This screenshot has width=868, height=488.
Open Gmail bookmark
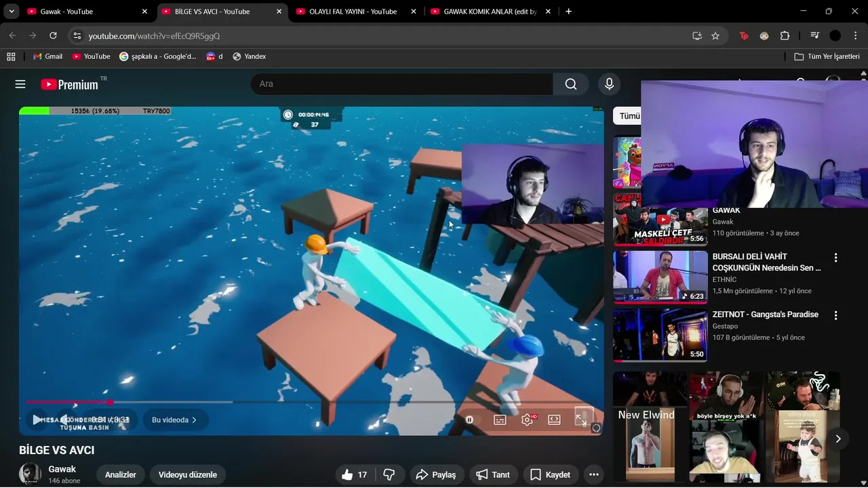pyautogui.click(x=47, y=56)
